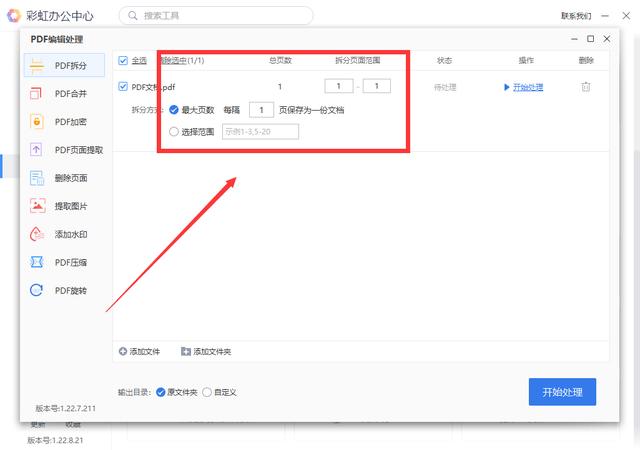Click the 总页数 column header
Image resolution: width=640 pixels, height=450 pixels.
[x=280, y=60]
